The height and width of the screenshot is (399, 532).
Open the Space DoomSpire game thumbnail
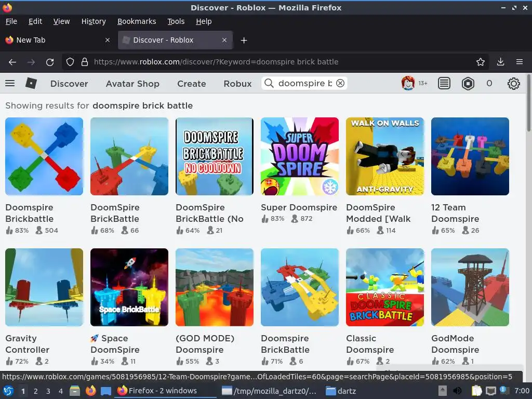click(129, 287)
